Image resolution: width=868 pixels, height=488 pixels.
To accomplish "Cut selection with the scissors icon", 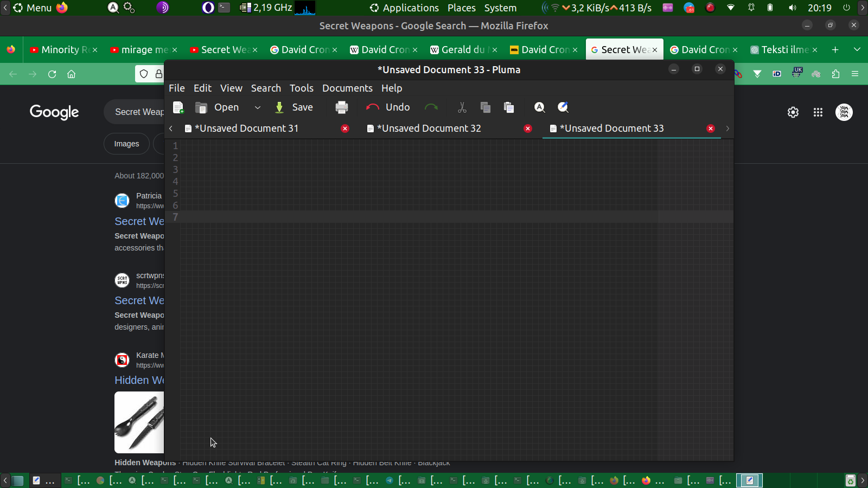I will point(462,107).
